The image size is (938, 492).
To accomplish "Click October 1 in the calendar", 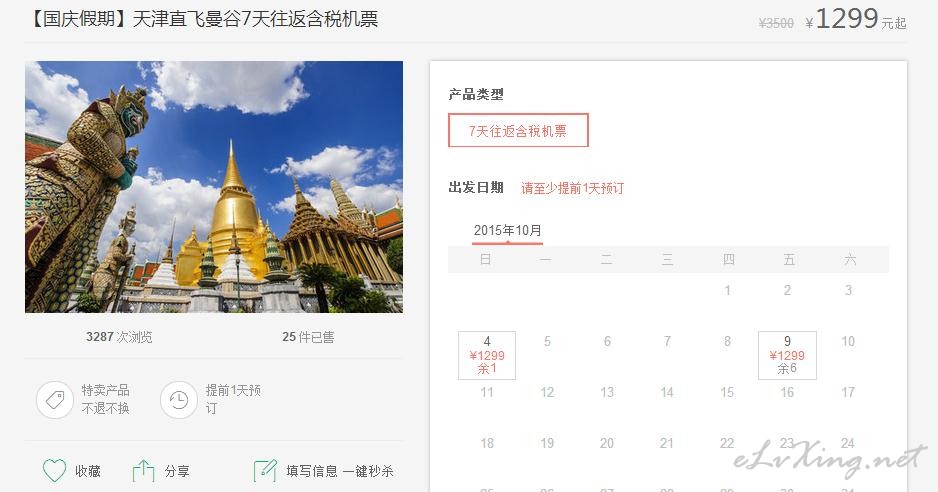I will click(727, 290).
